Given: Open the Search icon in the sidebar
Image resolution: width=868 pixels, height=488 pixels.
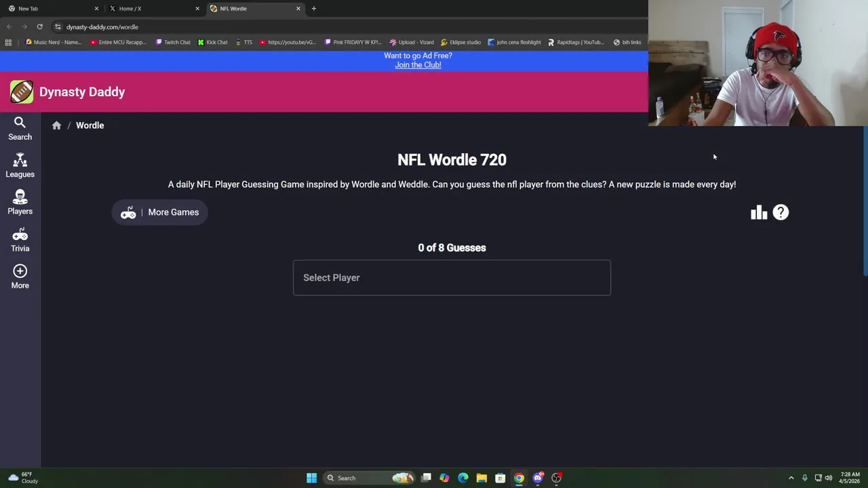Looking at the screenshot, I should (20, 129).
